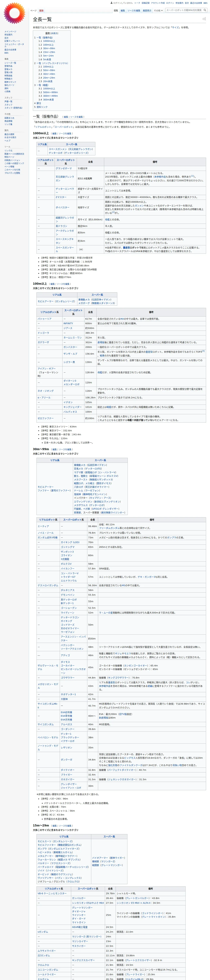Open 特別ページ in the tools section
This screenshot has height=980, width=210.
click(9, 157)
